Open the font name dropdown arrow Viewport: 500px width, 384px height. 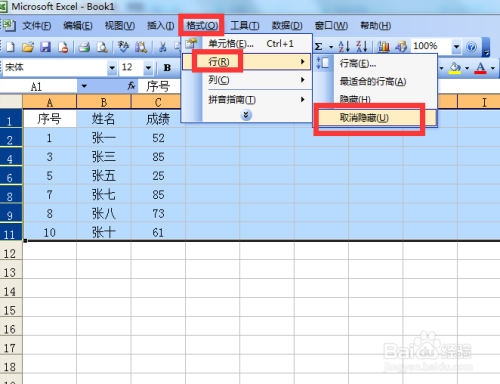coord(112,68)
